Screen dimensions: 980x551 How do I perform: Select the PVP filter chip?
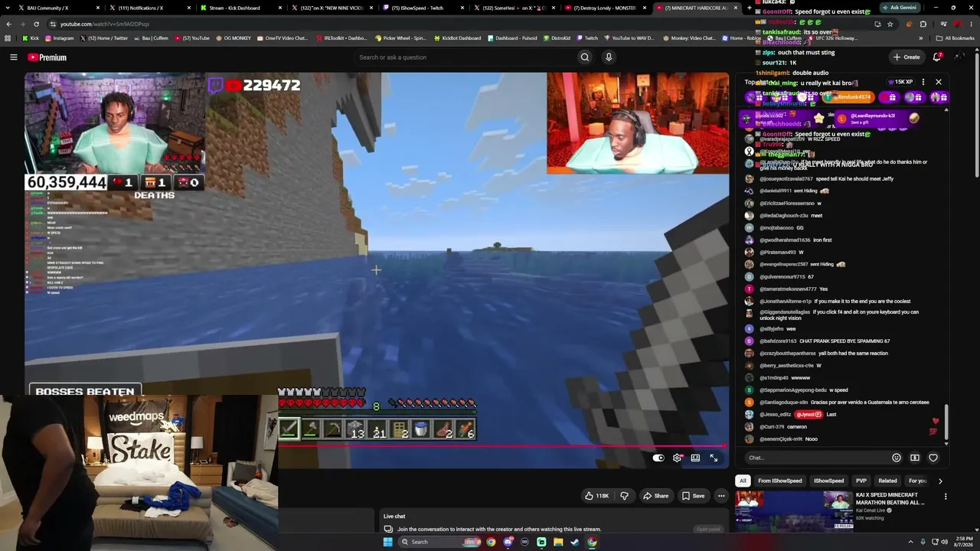tap(861, 481)
